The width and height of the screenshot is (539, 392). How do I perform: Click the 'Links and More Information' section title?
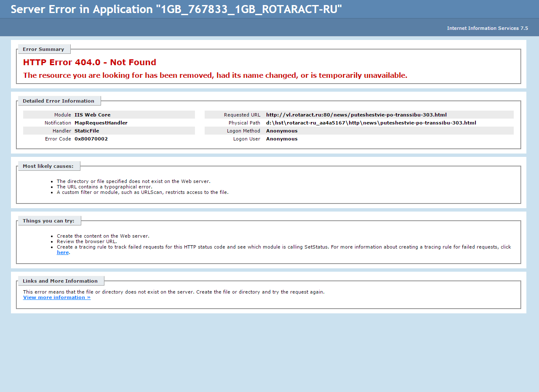point(60,281)
